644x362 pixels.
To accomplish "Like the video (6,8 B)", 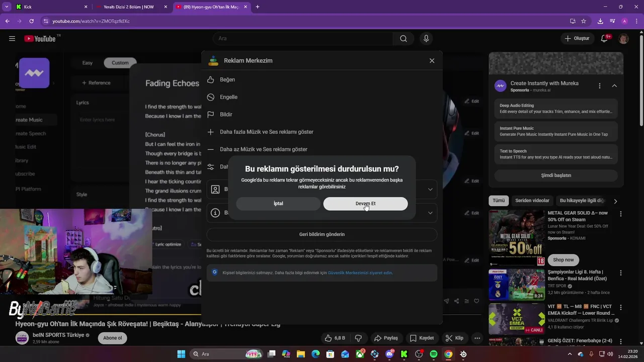I will click(x=335, y=338).
